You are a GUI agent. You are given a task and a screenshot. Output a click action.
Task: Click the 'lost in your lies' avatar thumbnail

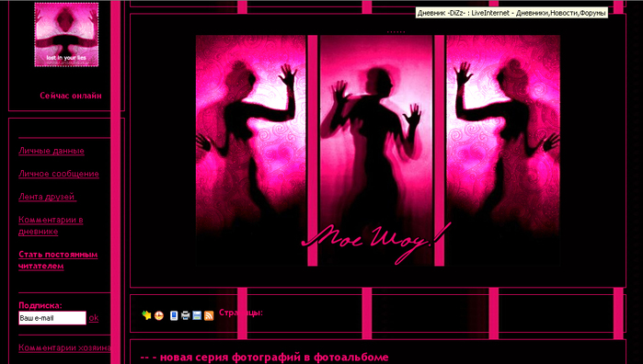pos(66,34)
